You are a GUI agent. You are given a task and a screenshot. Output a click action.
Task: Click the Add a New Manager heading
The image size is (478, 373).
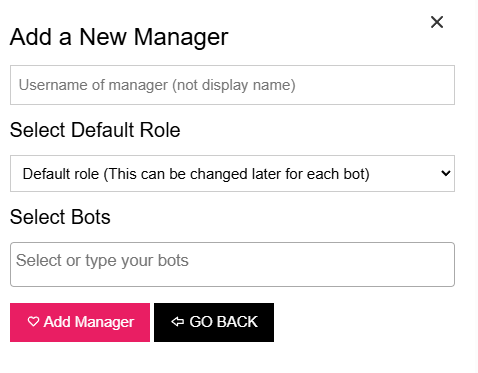[x=119, y=37]
